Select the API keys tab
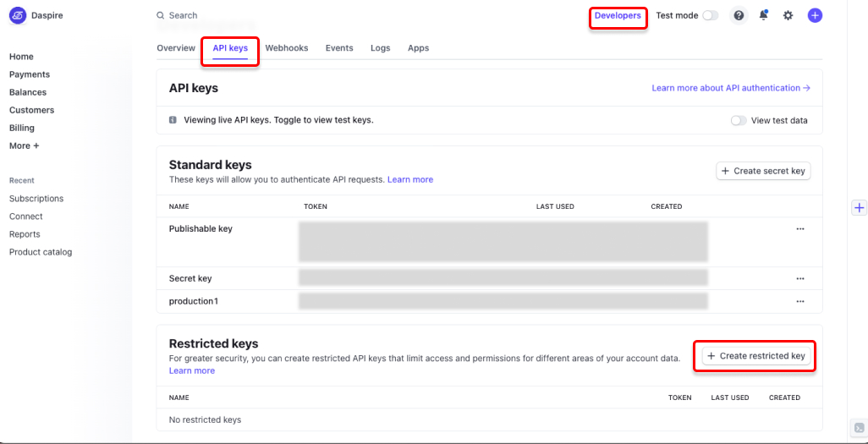This screenshot has height=444, width=868. [230, 48]
